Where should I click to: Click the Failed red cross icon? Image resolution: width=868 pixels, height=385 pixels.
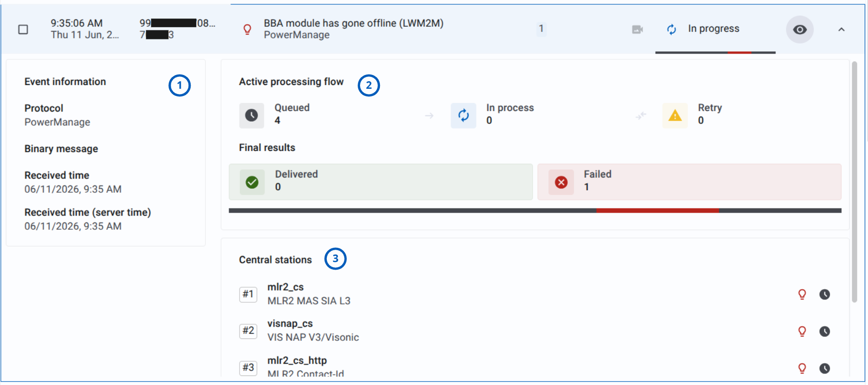point(561,182)
